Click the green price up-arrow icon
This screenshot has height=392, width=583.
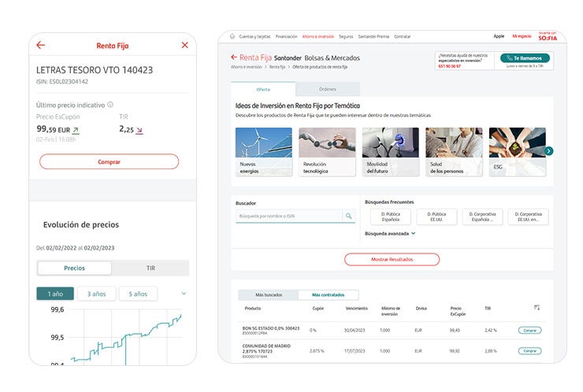(76, 131)
